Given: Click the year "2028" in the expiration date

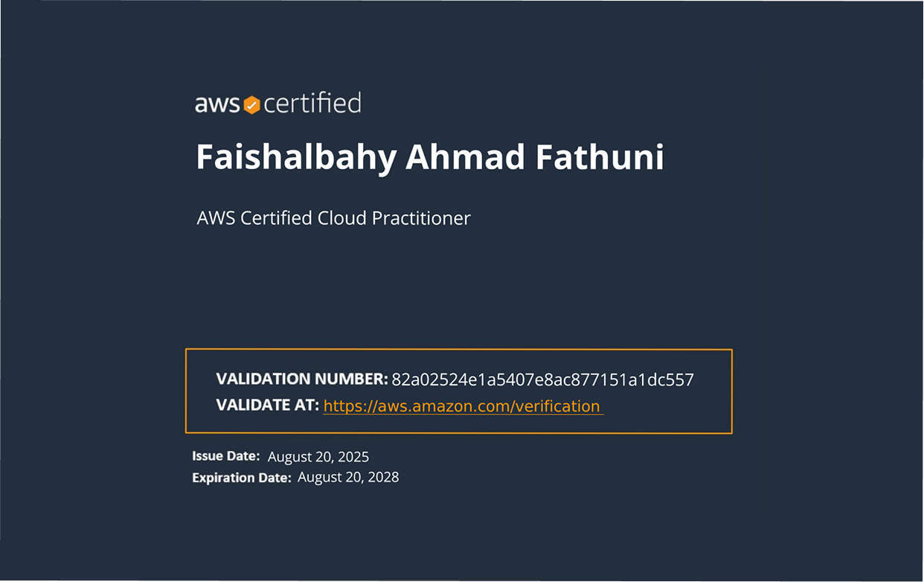Looking at the screenshot, I should 383,477.
